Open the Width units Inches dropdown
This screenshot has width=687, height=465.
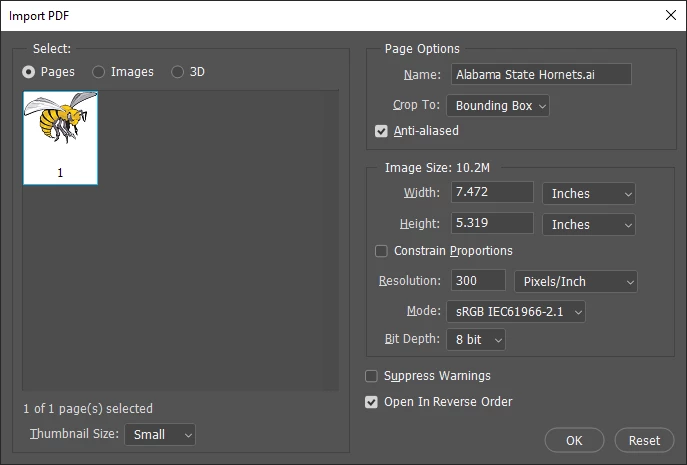[x=589, y=193]
